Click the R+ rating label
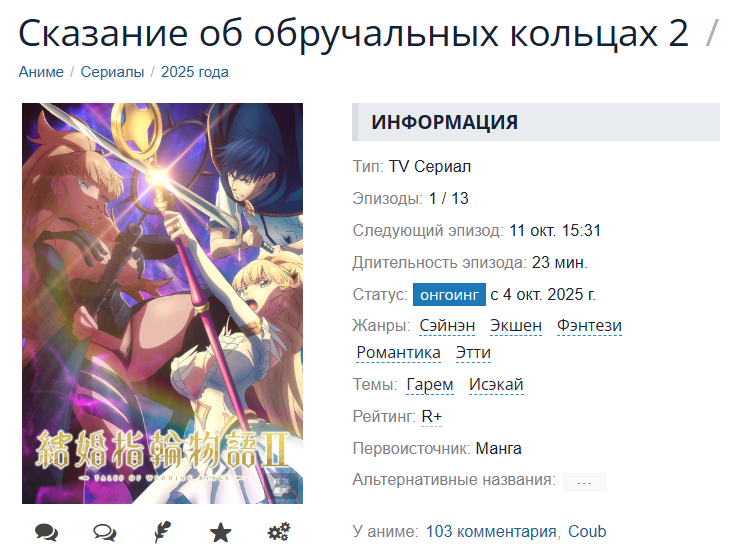 click(x=432, y=416)
